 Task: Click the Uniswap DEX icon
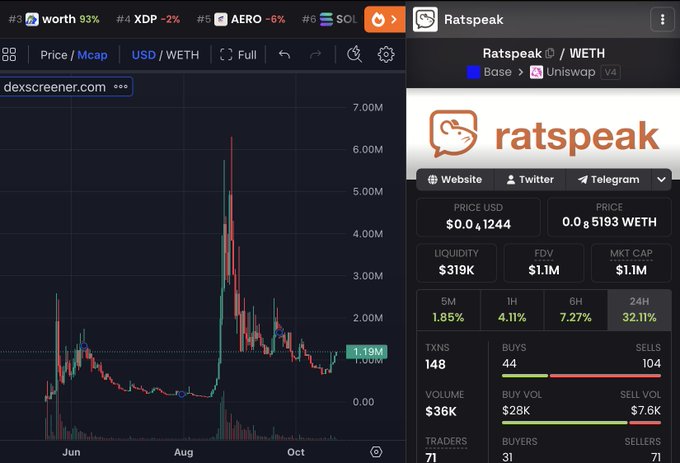[536, 72]
